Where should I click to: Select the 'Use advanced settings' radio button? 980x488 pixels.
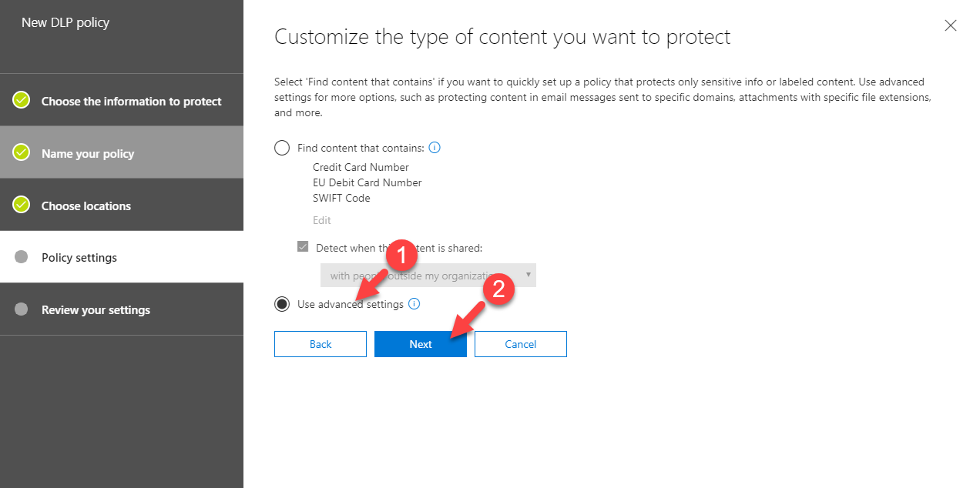pyautogui.click(x=282, y=304)
